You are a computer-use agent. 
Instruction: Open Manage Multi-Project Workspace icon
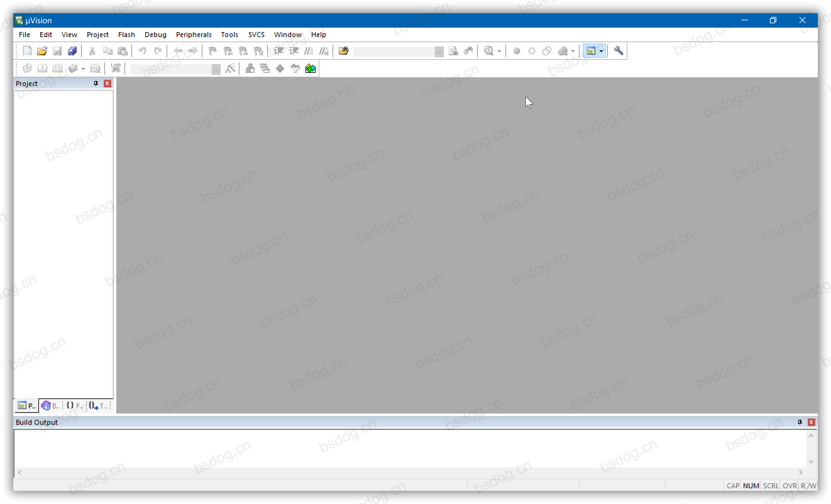(x=265, y=68)
